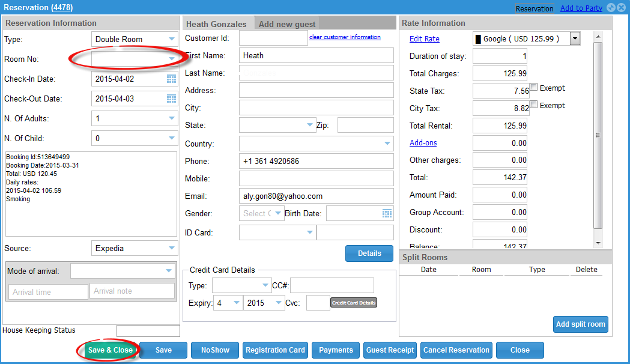This screenshot has width=630, height=364.
Task: Click the X icon in the title bar
Action: (x=622, y=8)
